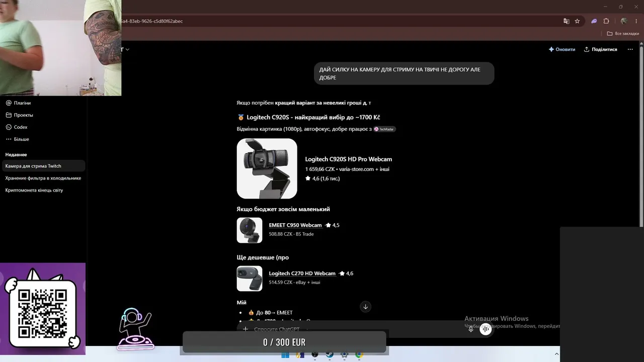Viewport: 644px width, 362px height.
Task: Click the 'Оновити' upgrade button
Action: [561, 49]
